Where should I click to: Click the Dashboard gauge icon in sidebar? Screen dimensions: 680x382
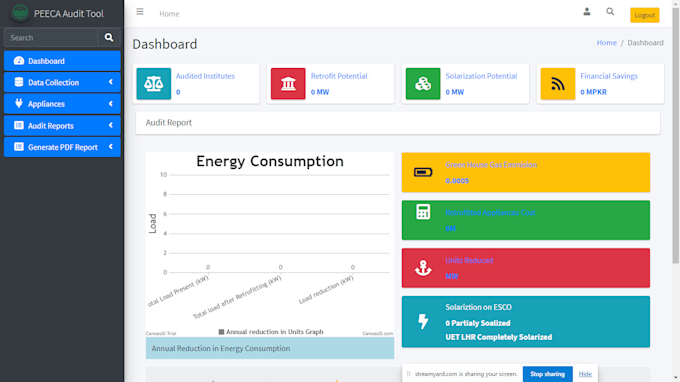point(19,61)
